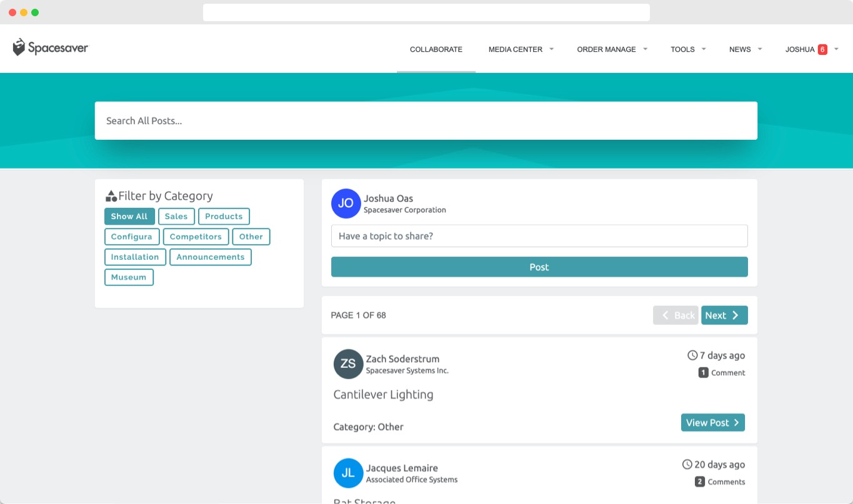Filter posts by Configura category

pos(132,237)
